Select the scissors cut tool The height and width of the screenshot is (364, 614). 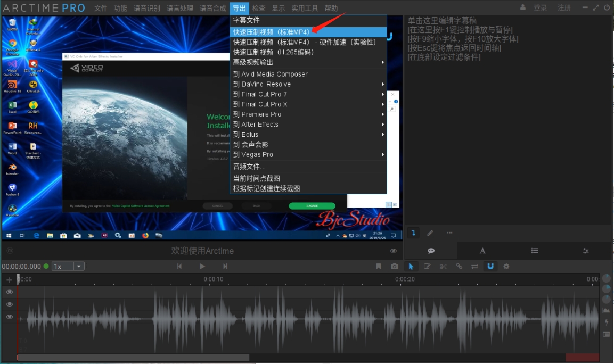(x=443, y=267)
